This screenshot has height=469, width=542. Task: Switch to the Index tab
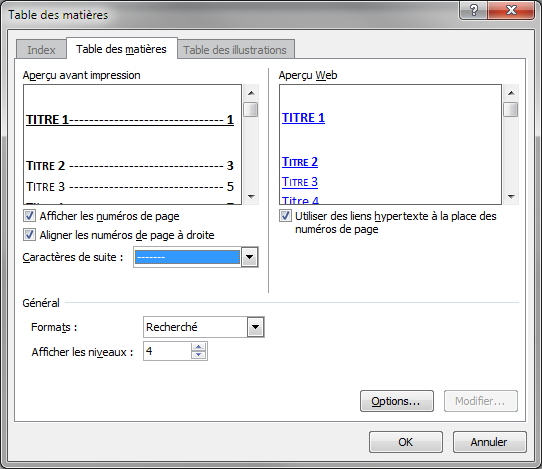point(41,50)
